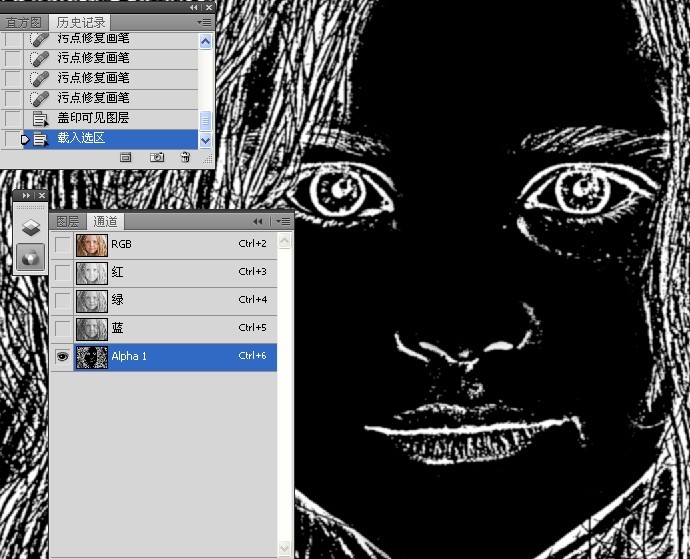Viewport: 690px width, 559px height.
Task: Hide the Alpha 1 channel eye icon
Action: [x=62, y=357]
